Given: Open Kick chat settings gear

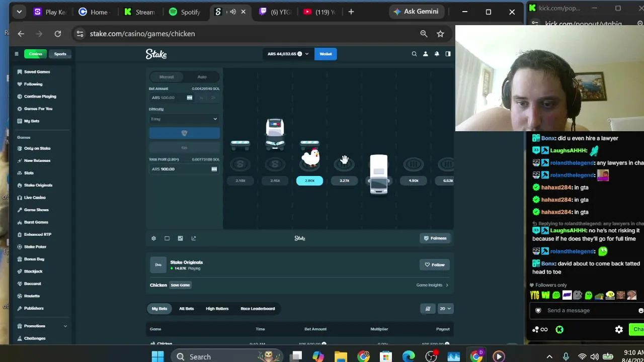Looking at the screenshot, I should point(619,329).
